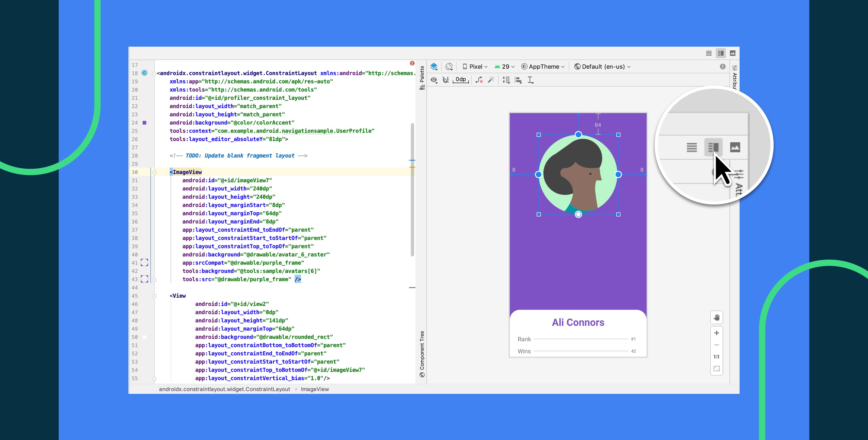Open the design surface layers selector
Image resolution: width=868 pixels, height=440 pixels.
tap(434, 66)
